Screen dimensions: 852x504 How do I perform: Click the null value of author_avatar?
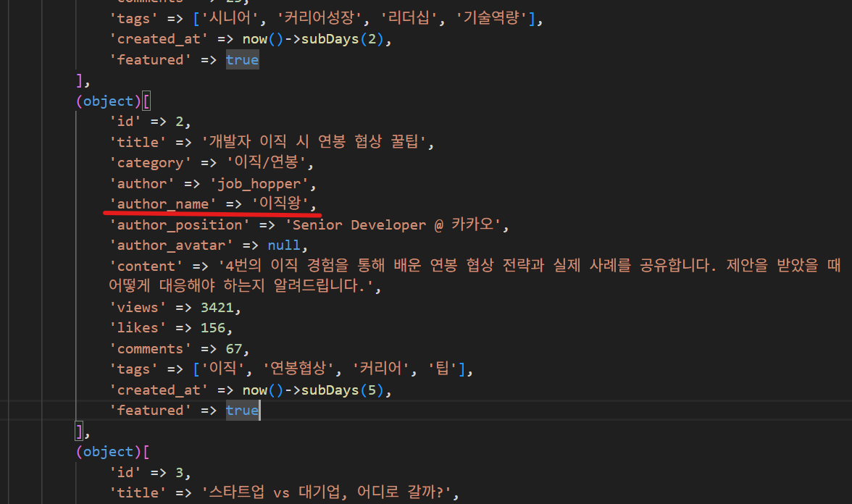(283, 245)
